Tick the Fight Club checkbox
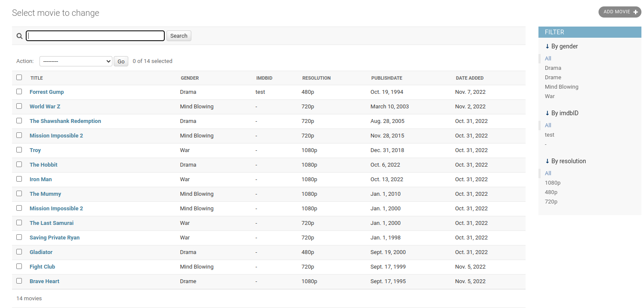Viewport: 644px width, 308px height. coord(19,266)
